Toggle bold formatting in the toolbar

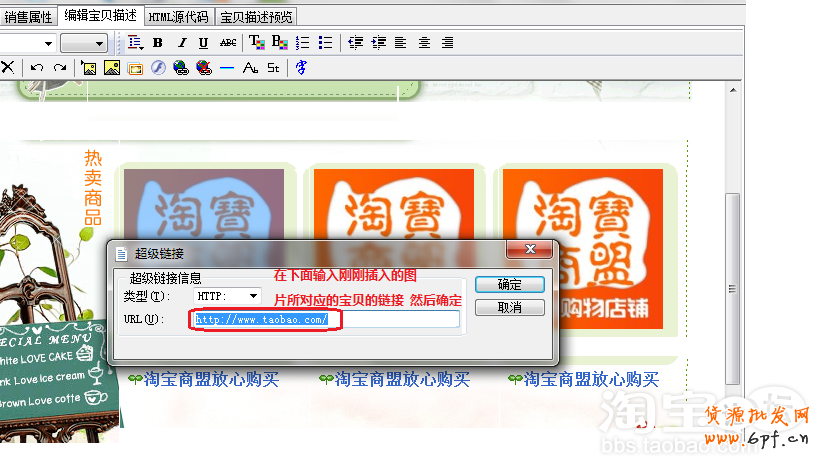(159, 43)
